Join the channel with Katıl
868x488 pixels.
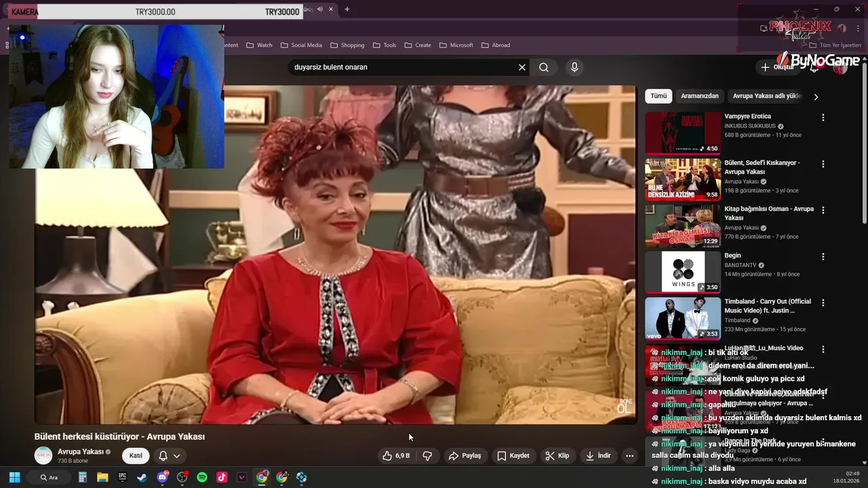[136, 455]
